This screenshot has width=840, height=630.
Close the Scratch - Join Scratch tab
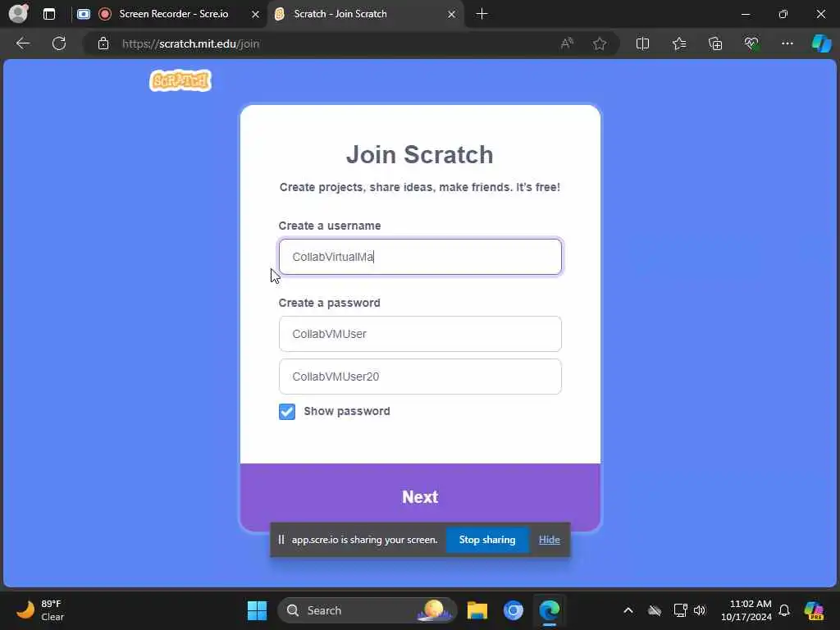(x=452, y=15)
